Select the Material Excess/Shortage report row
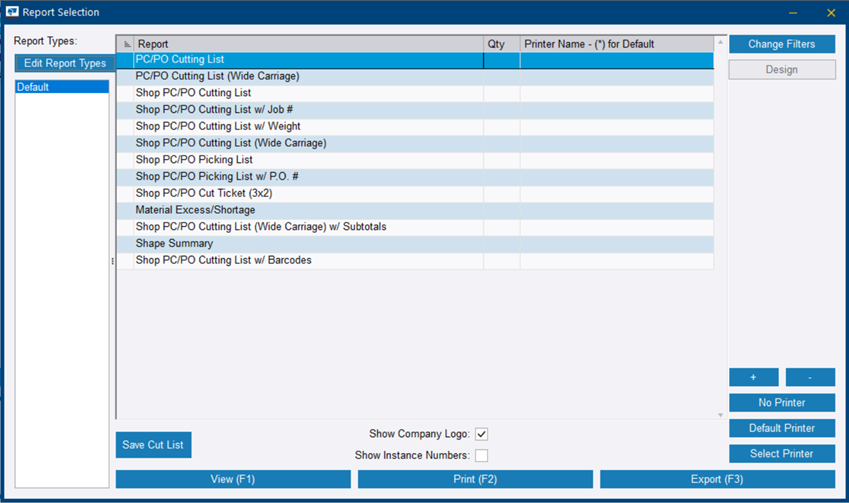This screenshot has width=849, height=503. [308, 210]
